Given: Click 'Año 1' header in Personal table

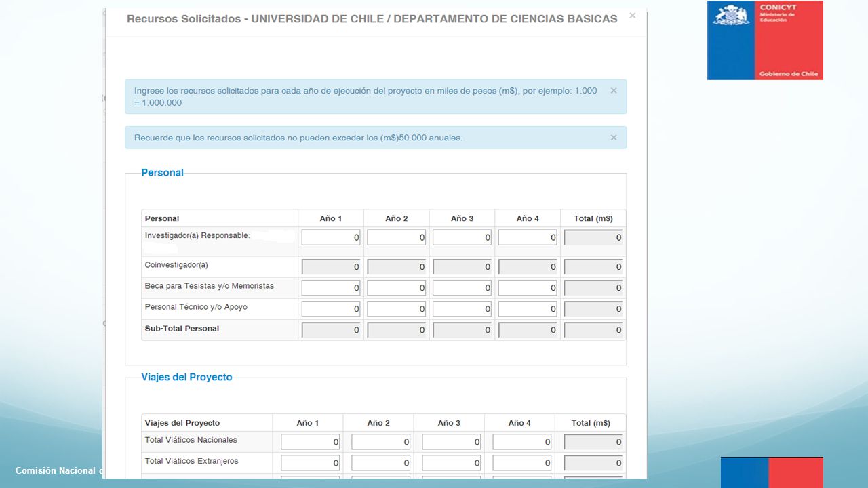Looking at the screenshot, I should (331, 218).
